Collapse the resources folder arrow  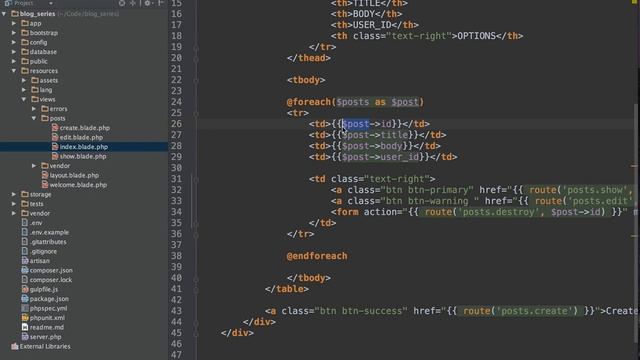[14, 71]
